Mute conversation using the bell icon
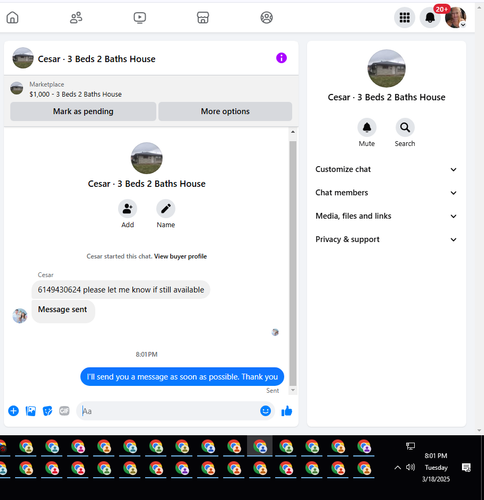Viewport: 484px width, 500px height. click(x=367, y=127)
